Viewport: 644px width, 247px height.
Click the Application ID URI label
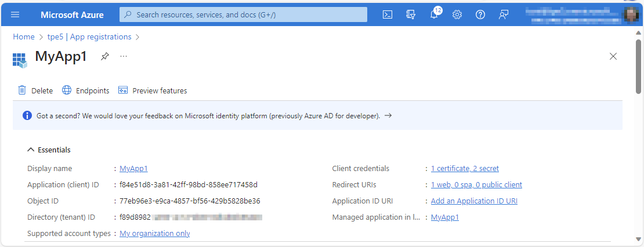pyautogui.click(x=363, y=201)
